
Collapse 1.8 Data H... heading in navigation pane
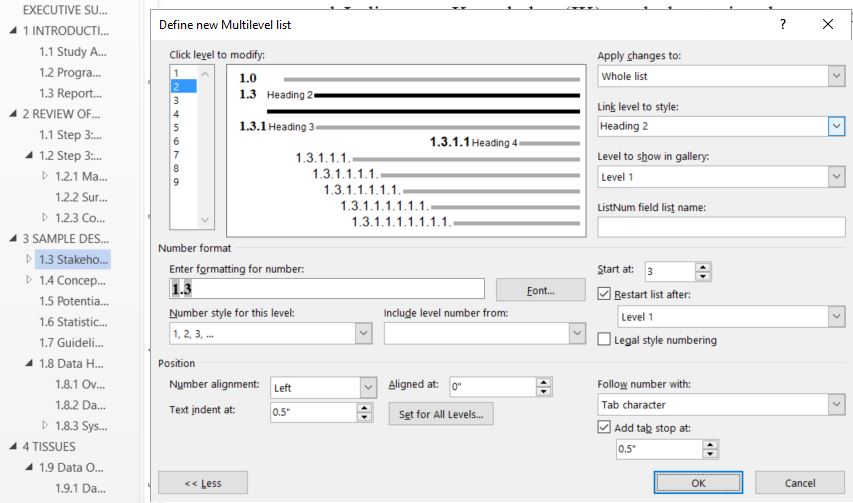pyautogui.click(x=29, y=363)
